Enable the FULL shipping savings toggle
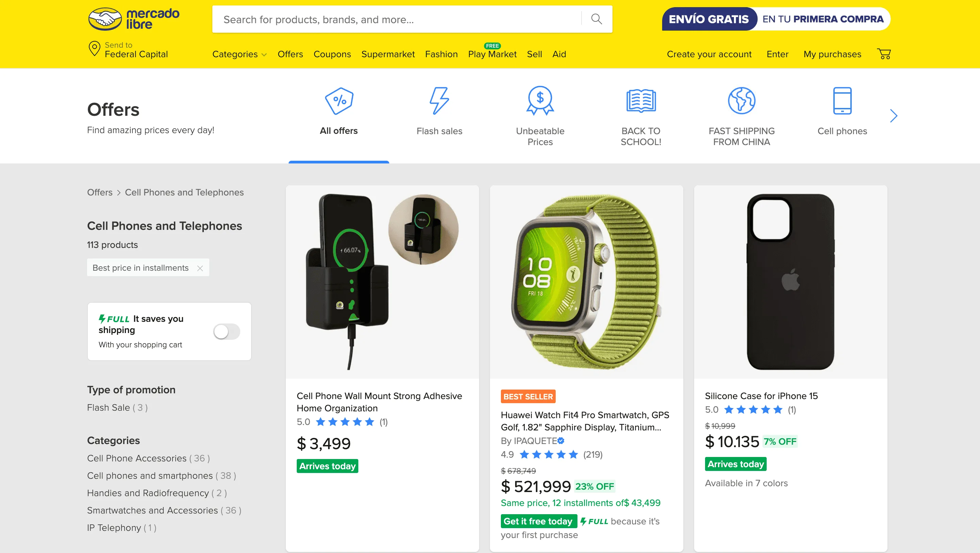 coord(227,332)
